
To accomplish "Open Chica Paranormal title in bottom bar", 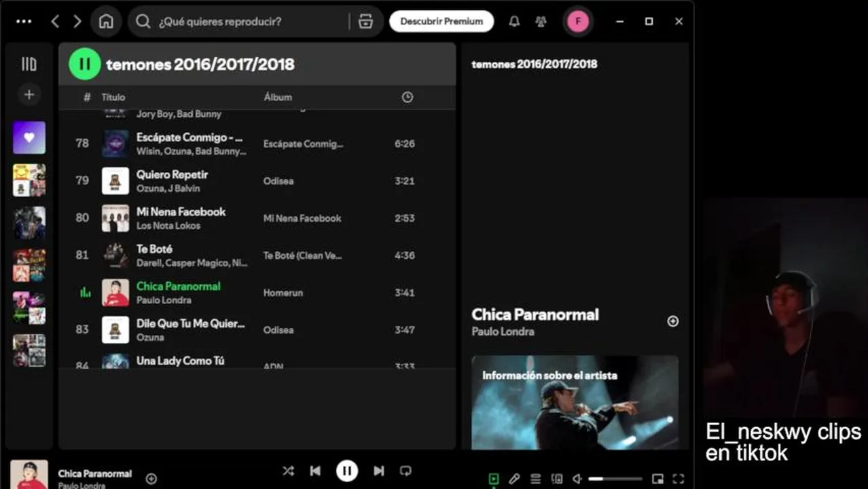I will (x=95, y=473).
